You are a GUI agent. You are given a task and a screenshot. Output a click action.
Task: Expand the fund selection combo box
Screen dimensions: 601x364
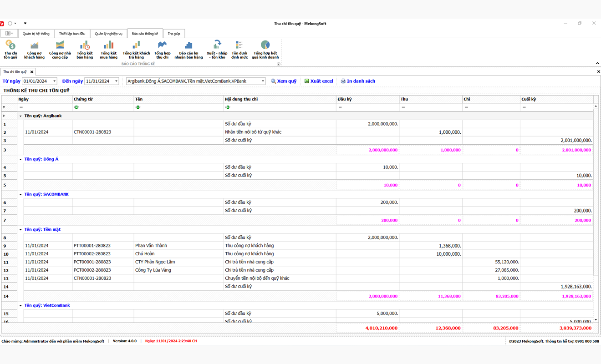[263, 81]
